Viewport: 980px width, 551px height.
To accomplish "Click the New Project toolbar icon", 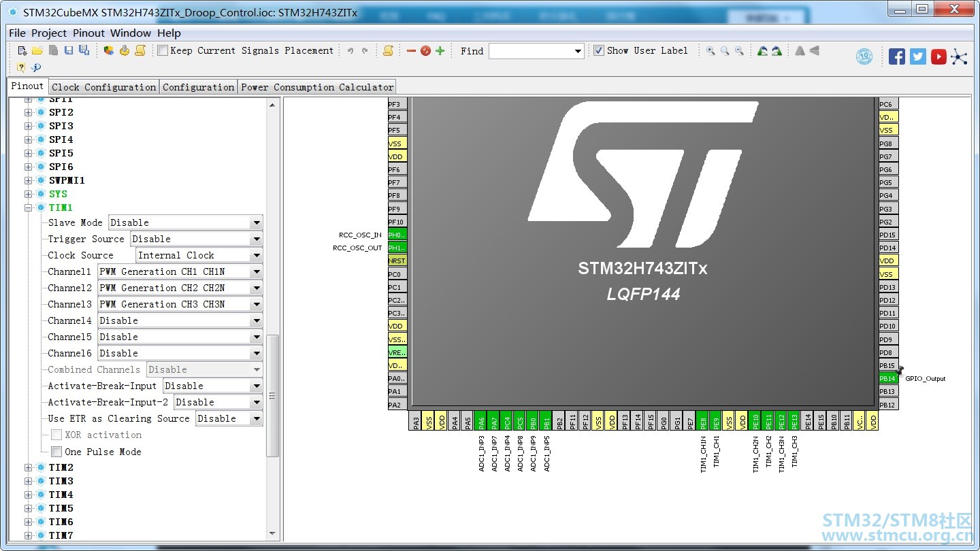I will point(22,50).
